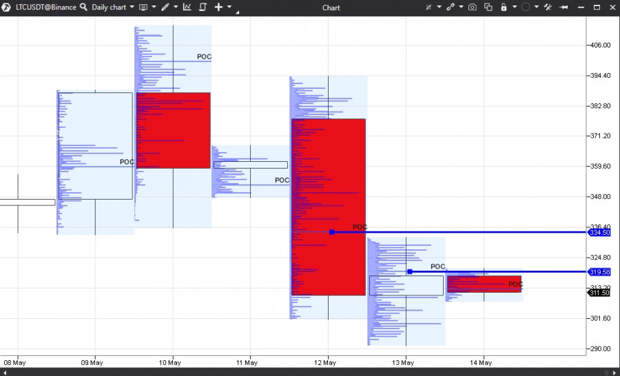Viewport: 620px width, 376px height.
Task: Click the horizontal scrollbar left arrow
Action: coord(4,372)
